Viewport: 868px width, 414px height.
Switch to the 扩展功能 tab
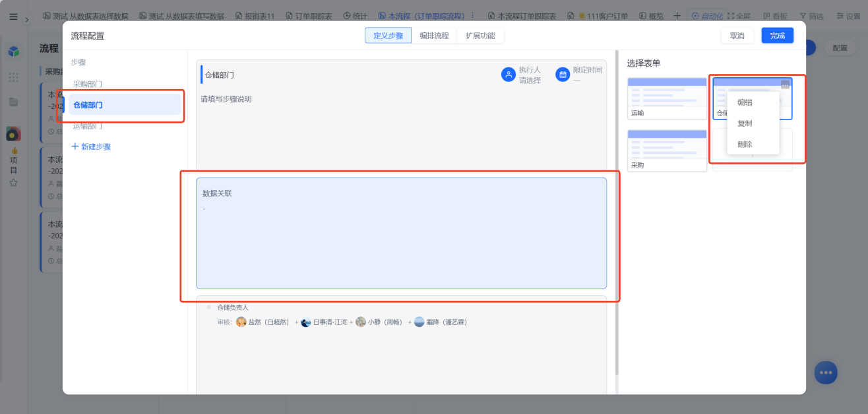pyautogui.click(x=480, y=36)
